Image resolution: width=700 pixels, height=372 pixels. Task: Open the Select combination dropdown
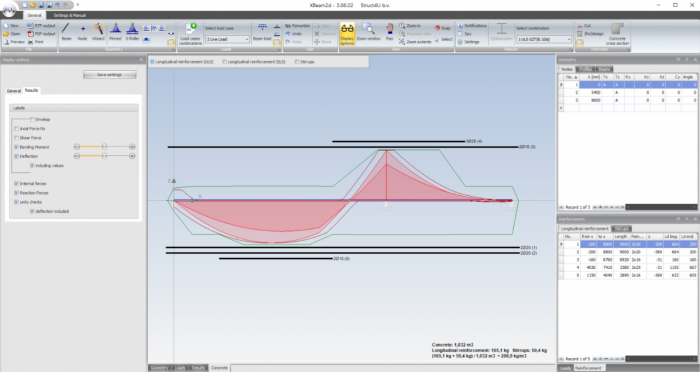coord(544,39)
